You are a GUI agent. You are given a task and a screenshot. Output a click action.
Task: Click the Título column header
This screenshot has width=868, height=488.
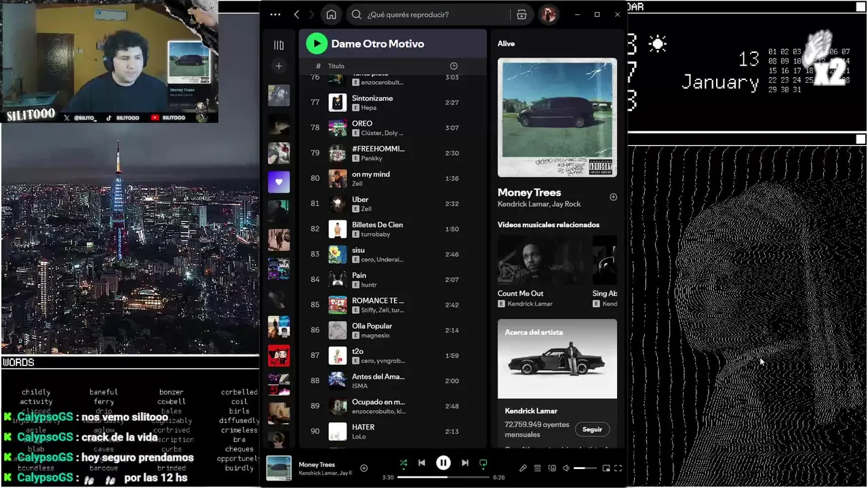tap(336, 66)
